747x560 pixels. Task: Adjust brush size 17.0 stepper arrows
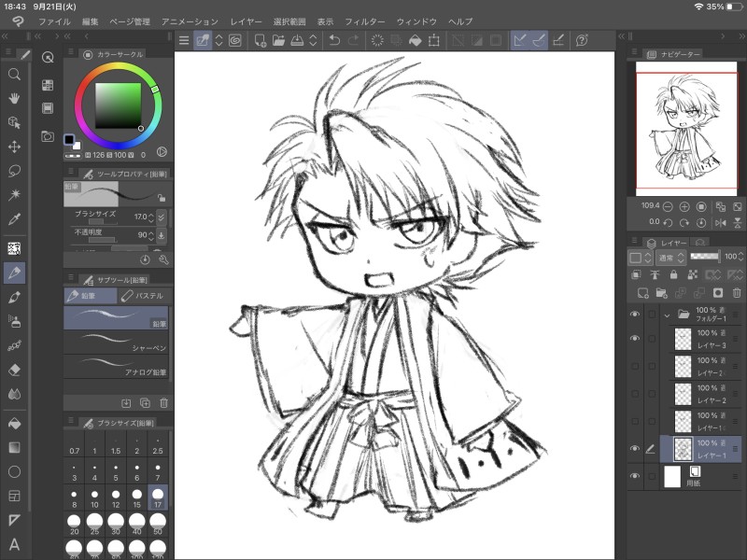coord(151,217)
